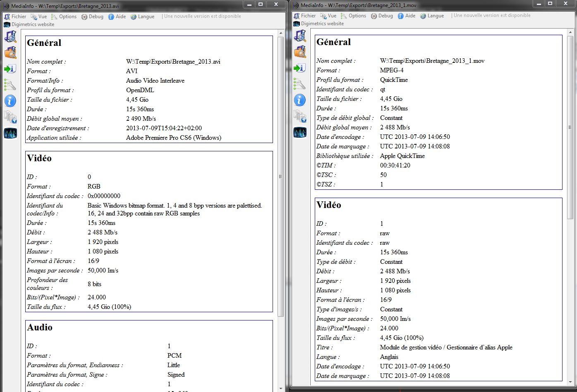This screenshot has width=577, height=392.
Task: Select 'PCM' audio format value
Action: (x=175, y=356)
